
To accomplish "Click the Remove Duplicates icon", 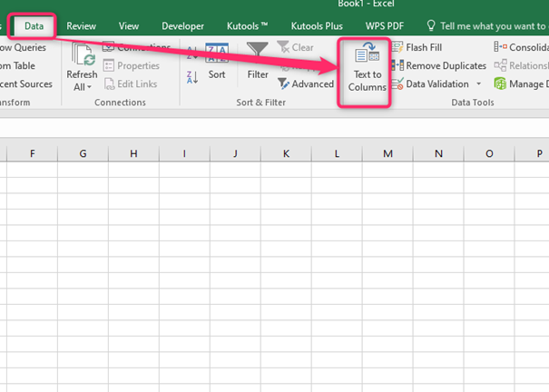I will point(397,65).
